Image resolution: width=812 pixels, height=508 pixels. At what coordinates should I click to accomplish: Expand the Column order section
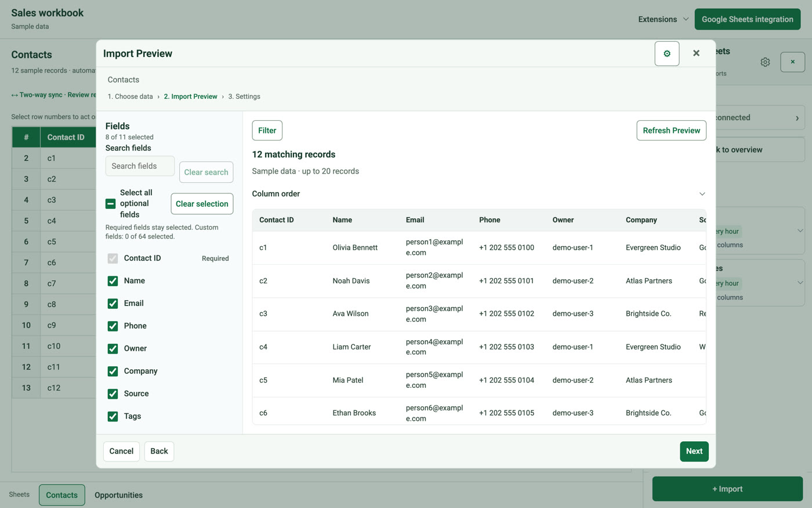pyautogui.click(x=479, y=194)
